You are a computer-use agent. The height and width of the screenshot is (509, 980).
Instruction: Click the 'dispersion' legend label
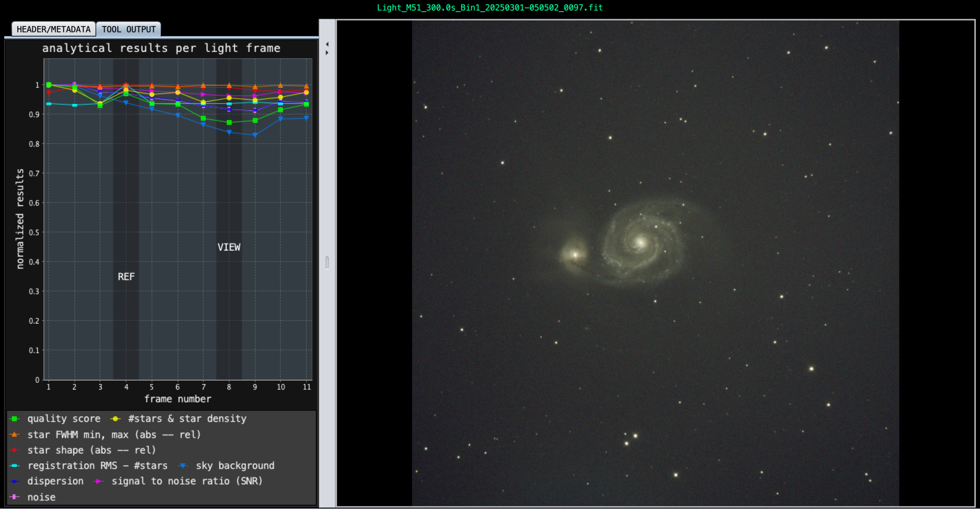click(55, 482)
